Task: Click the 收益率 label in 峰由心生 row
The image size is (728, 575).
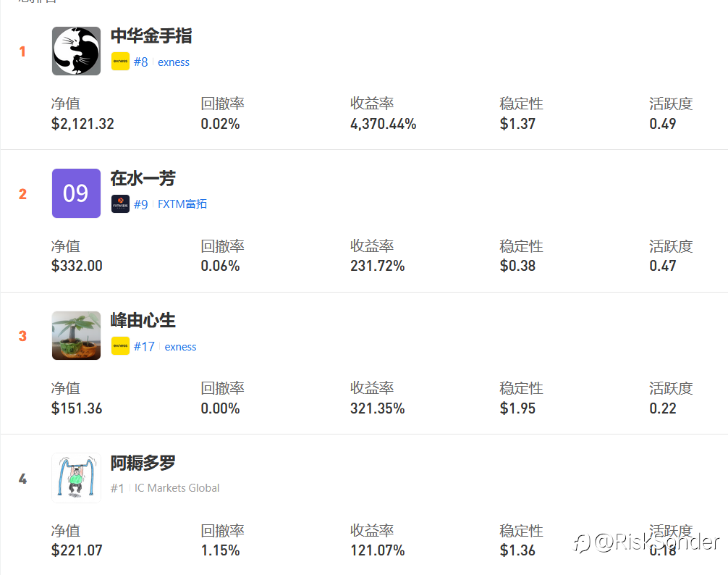Action: coord(372,388)
